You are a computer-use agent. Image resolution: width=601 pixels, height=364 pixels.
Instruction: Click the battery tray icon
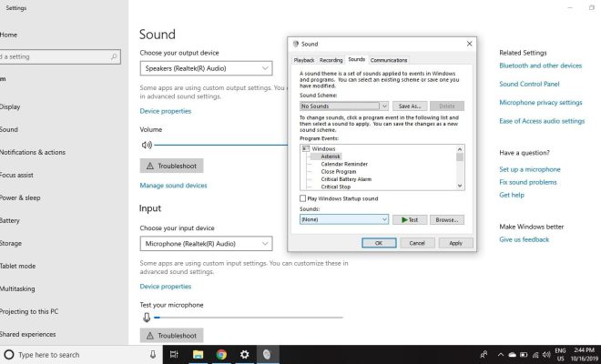[524, 355]
